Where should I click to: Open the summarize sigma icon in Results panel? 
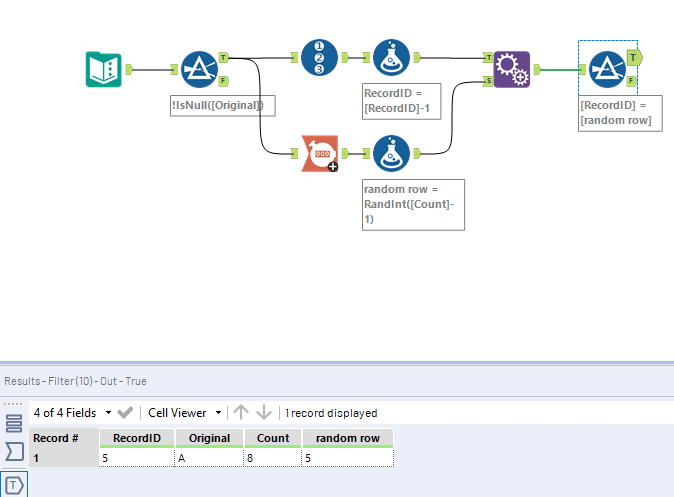pyautogui.click(x=14, y=451)
